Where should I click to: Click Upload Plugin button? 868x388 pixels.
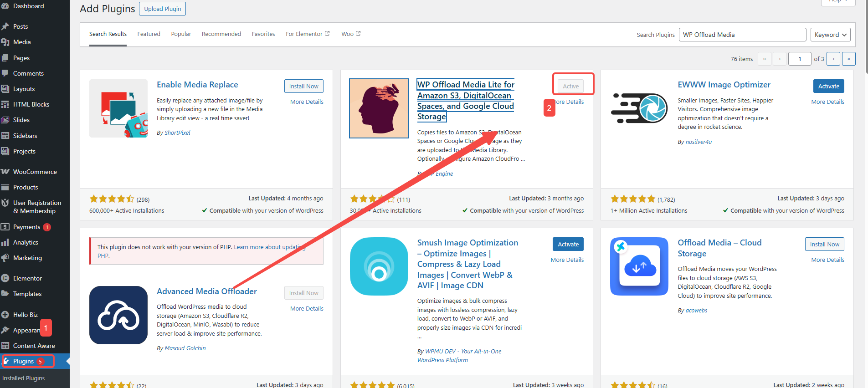pos(162,9)
